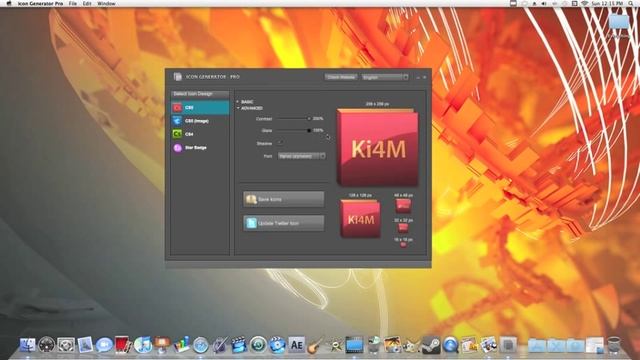Select the CS5 (Image) icon design

(200, 121)
